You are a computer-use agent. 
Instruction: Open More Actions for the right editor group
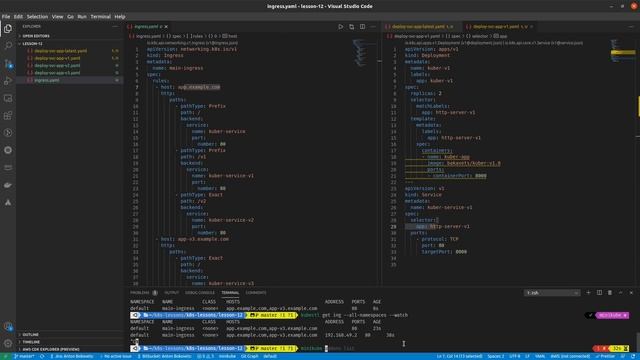coord(631,27)
